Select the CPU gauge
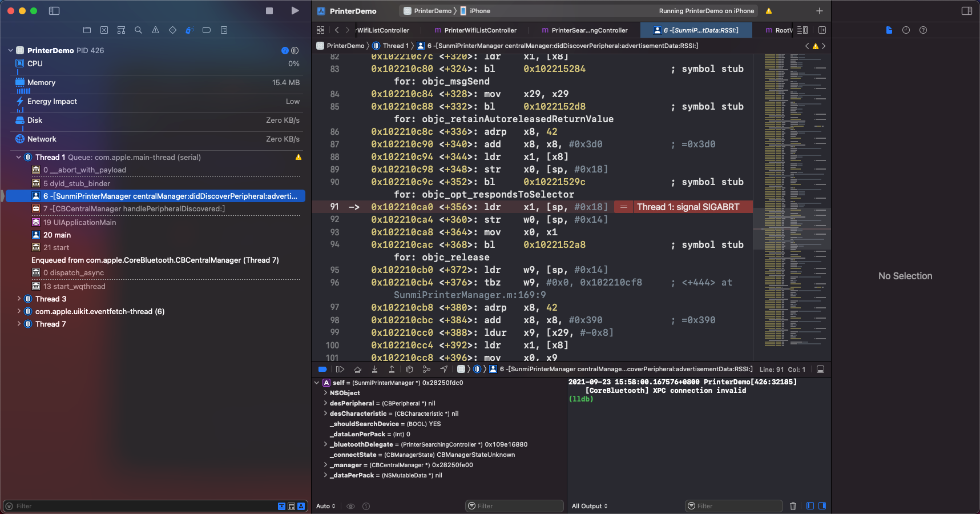Viewport: 980px width, 514px height. [157, 63]
